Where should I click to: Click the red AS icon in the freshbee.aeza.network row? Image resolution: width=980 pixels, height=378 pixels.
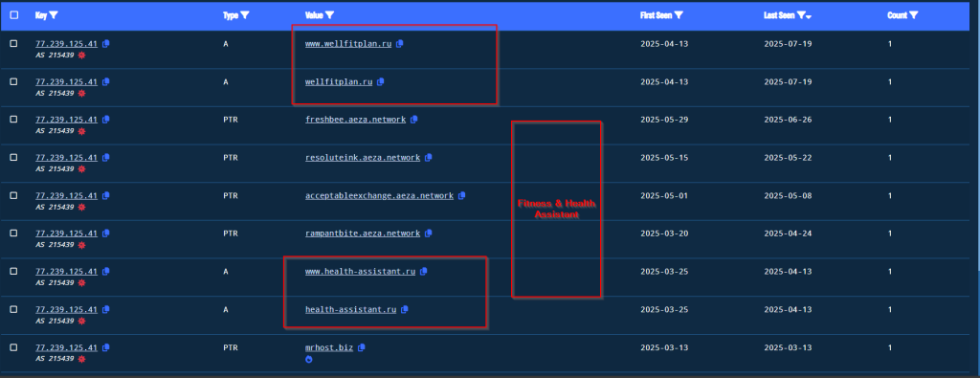[x=81, y=130]
